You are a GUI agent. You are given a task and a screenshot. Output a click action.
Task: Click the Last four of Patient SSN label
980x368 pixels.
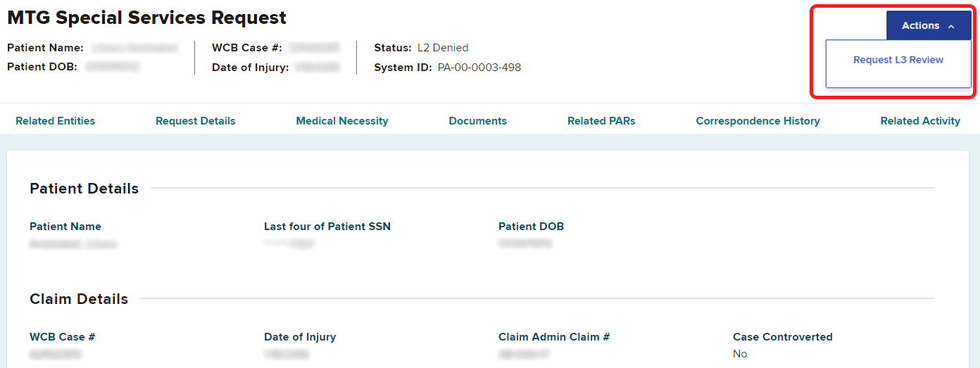pyautogui.click(x=327, y=227)
